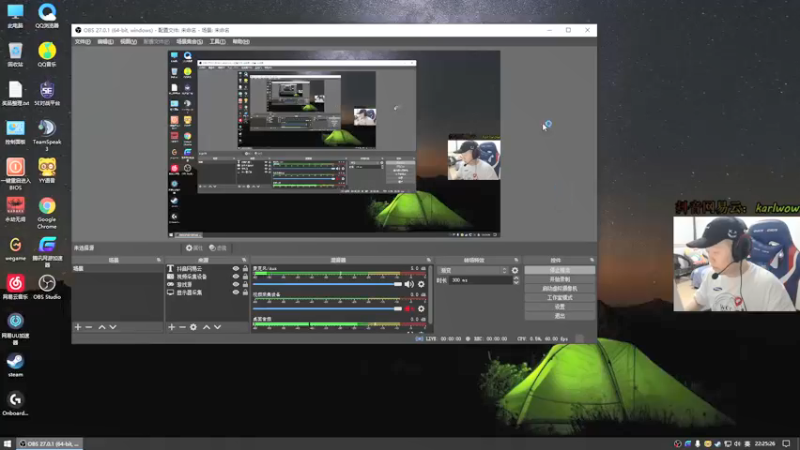Open 视频采集设备 mixer channel settings gear

[x=421, y=309]
